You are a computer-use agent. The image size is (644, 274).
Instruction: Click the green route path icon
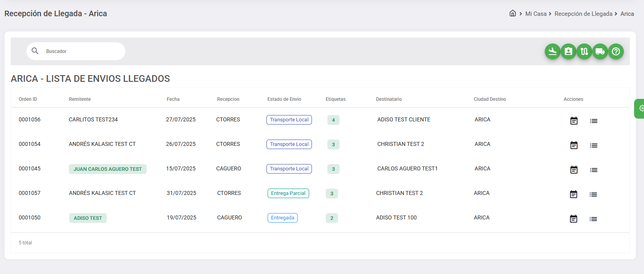pos(584,51)
